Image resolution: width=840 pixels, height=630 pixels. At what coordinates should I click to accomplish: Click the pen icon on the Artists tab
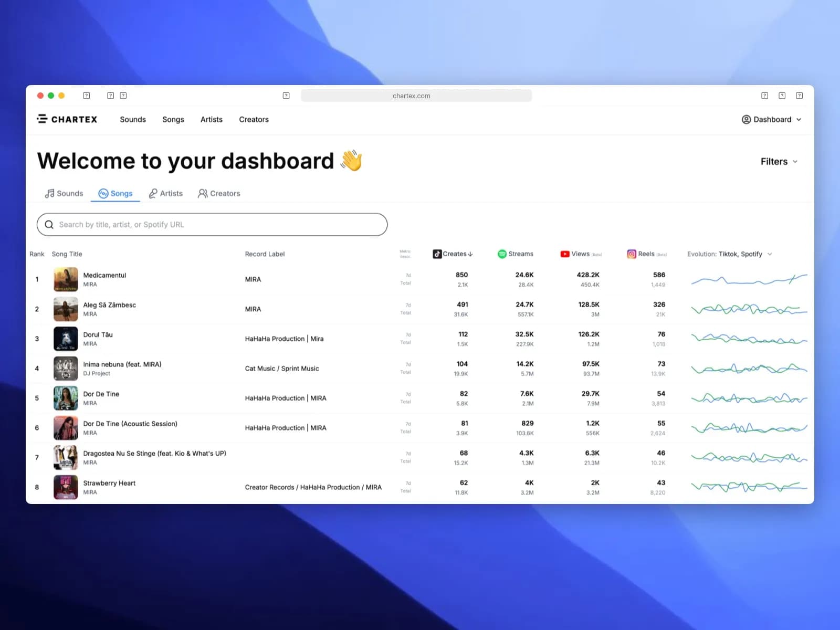(152, 193)
